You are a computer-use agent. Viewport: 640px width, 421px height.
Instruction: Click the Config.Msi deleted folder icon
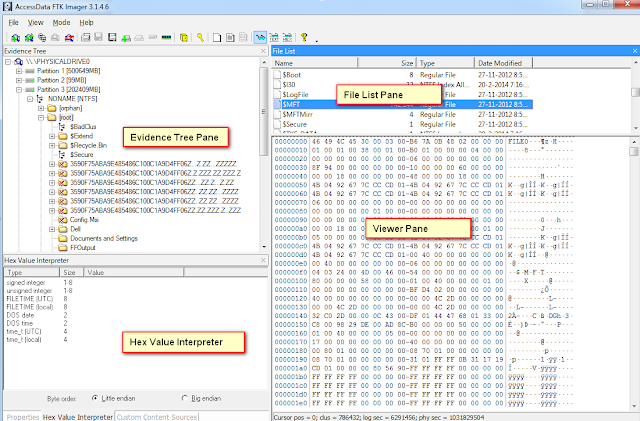pyautogui.click(x=62, y=220)
